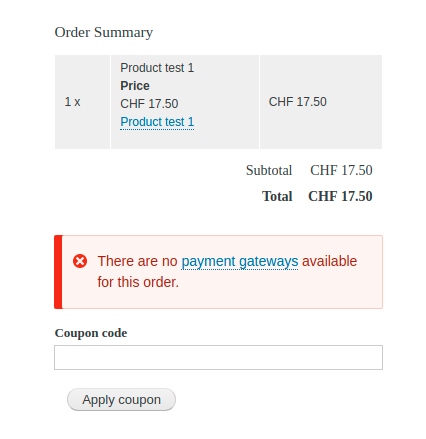
Task: Click the Coupon code label
Action: [91, 333]
